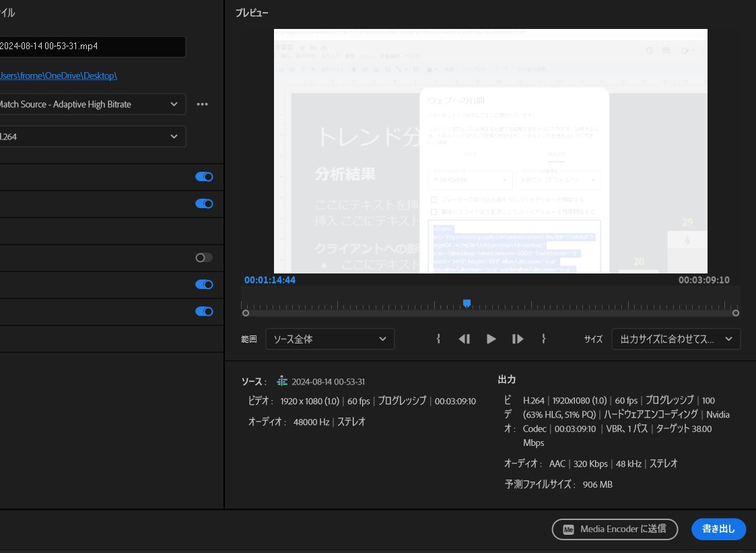Click the 2024-08-14 00-53-31.mp4 filename field
Image resolution: width=756 pixels, height=553 pixels.
click(x=92, y=46)
